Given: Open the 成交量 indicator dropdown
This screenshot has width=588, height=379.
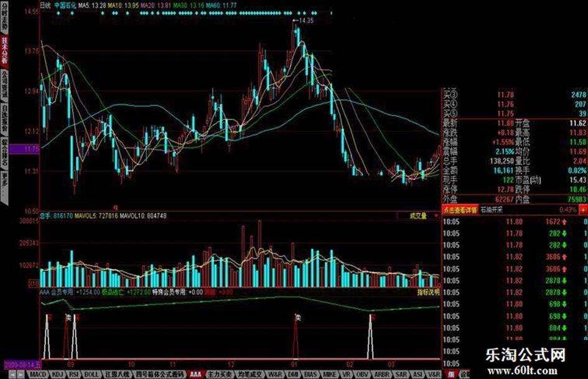Looking at the screenshot, I should click(436, 216).
